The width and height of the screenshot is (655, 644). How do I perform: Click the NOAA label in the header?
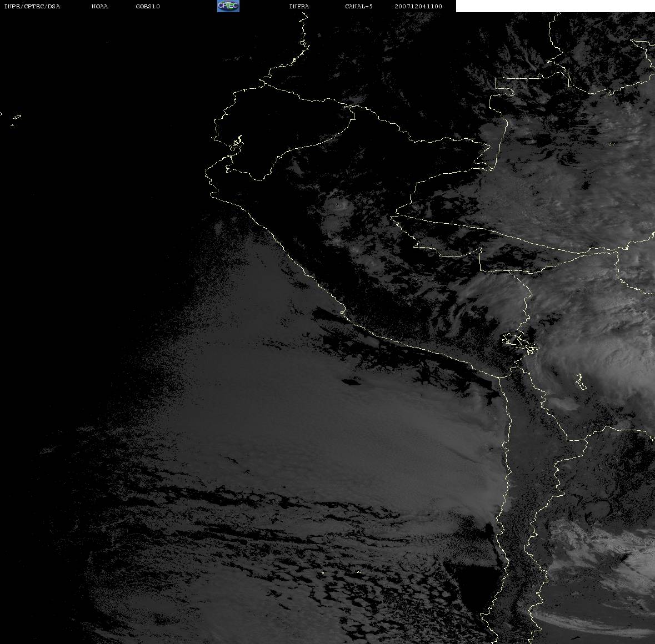coord(99,6)
